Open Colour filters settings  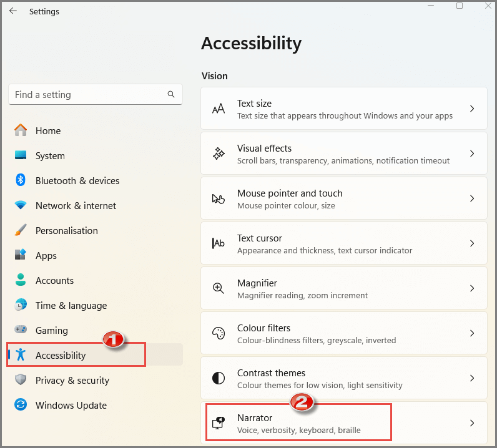(344, 333)
